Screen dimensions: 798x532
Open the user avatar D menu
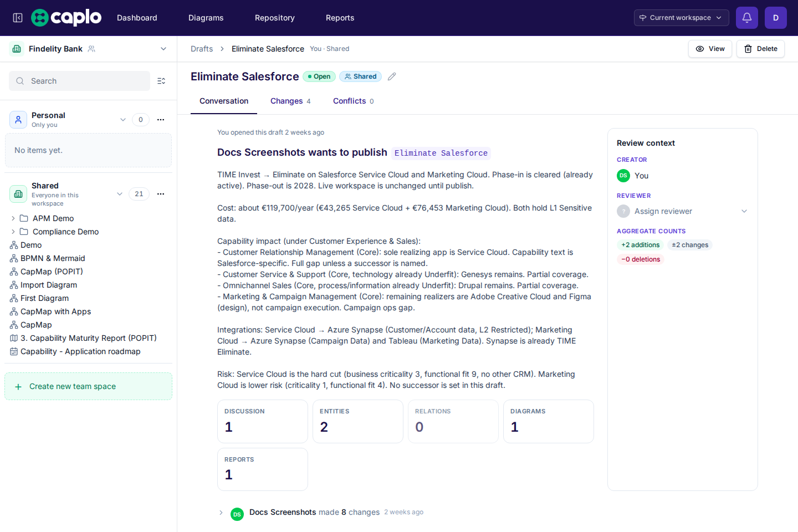[x=776, y=18]
